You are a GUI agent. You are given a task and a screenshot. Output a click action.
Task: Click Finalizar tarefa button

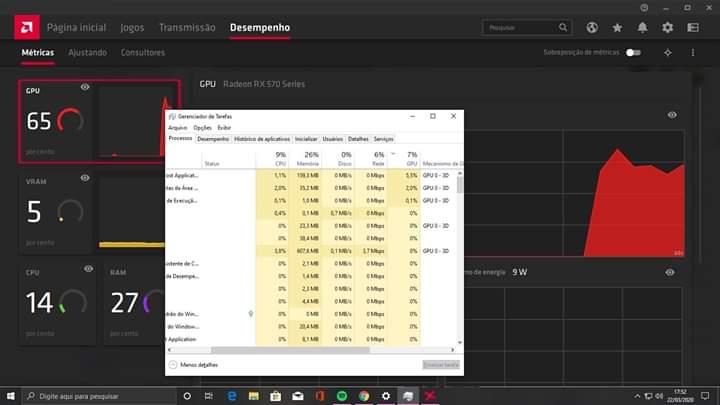pos(441,365)
